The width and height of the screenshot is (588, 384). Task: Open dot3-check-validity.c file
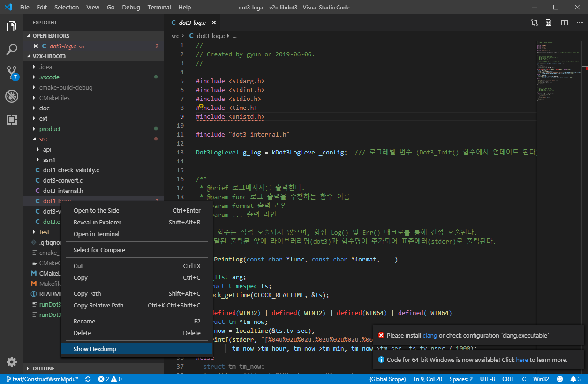coord(94,170)
